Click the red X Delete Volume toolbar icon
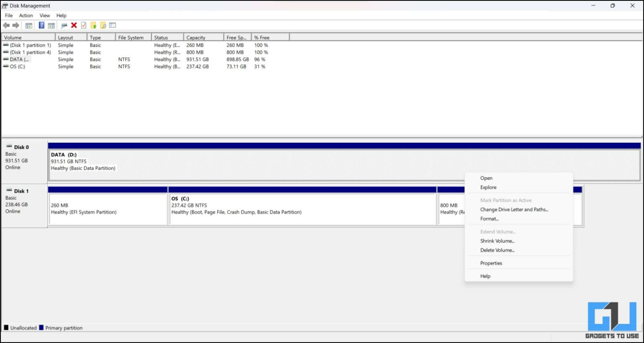This screenshot has height=343, width=644. pos(73,25)
